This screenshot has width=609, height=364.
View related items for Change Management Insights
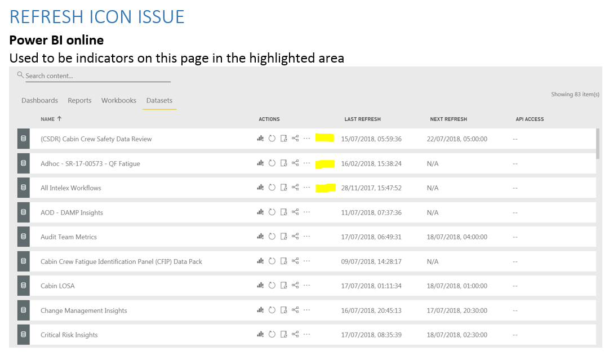pos(295,310)
